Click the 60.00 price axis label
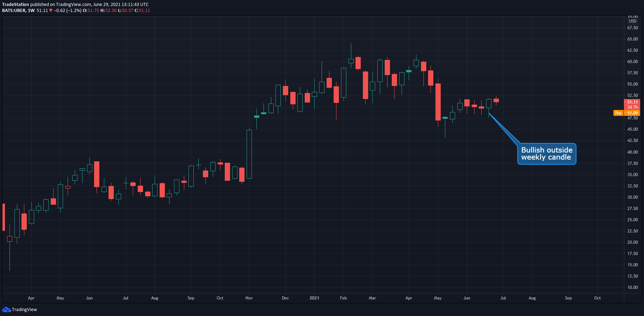Screen dimensions: 644x316 coord(632,62)
